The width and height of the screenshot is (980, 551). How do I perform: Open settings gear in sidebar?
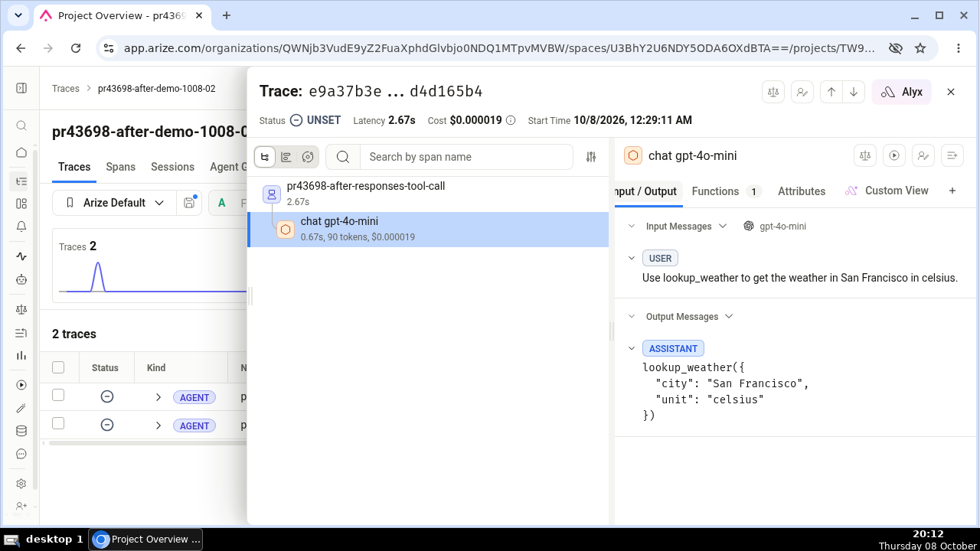pyautogui.click(x=21, y=484)
